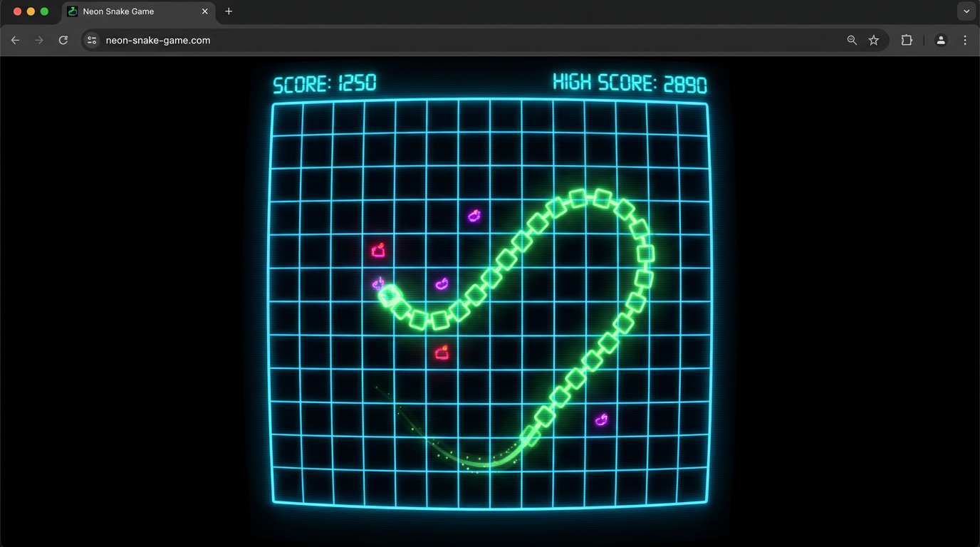Click the red fruit below the snake's body
The height and width of the screenshot is (547, 980).
tap(442, 352)
